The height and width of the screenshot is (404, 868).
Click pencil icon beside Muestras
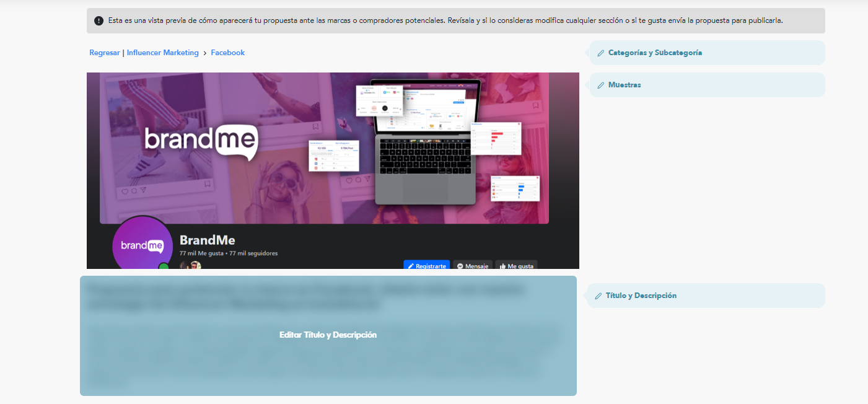[x=600, y=86]
